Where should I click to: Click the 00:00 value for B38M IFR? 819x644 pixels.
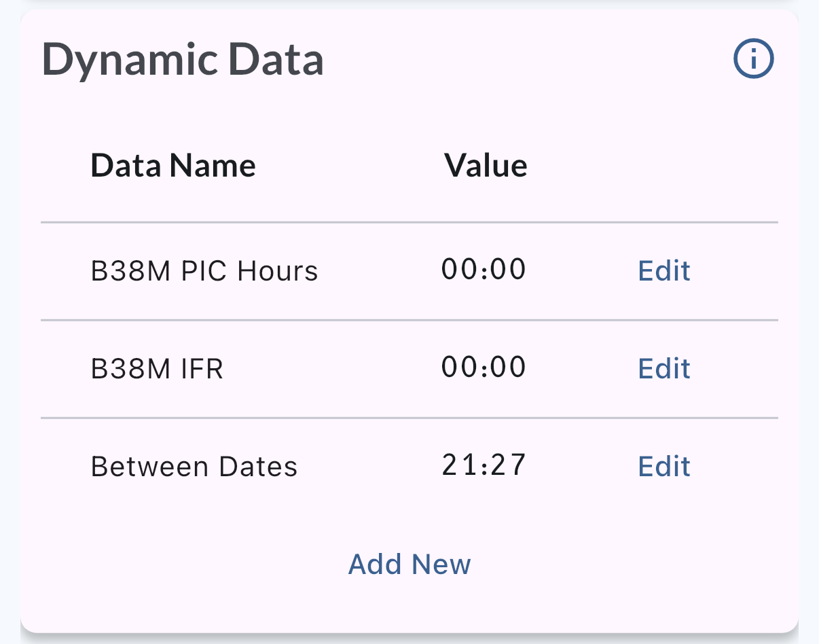pyautogui.click(x=484, y=367)
